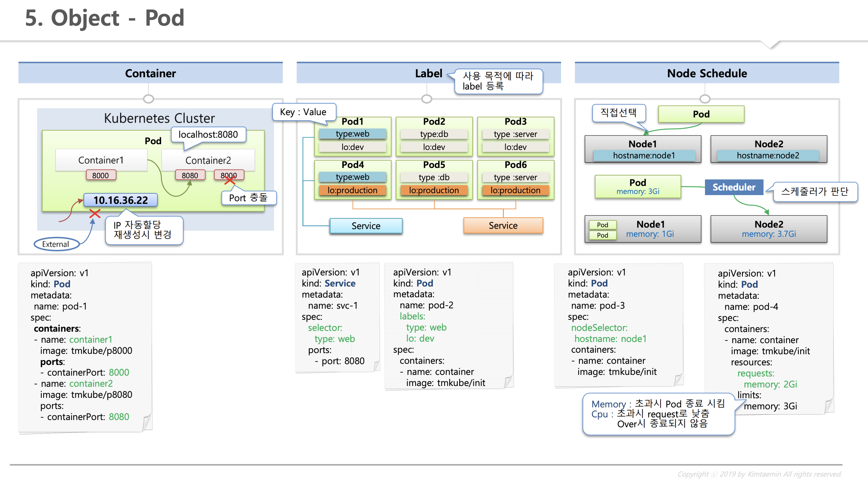This screenshot has width=868, height=482.
Task: Click the Node1 memory: 1Gi text
Action: (650, 234)
